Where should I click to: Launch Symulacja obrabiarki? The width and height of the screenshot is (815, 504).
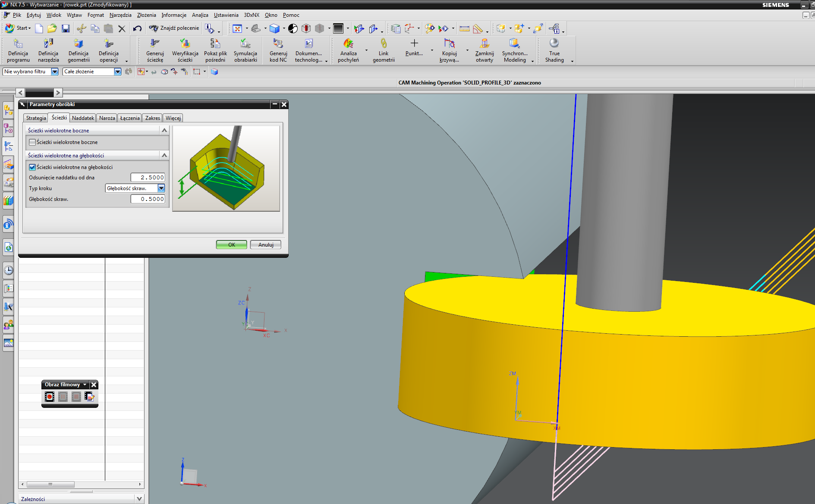[245, 50]
